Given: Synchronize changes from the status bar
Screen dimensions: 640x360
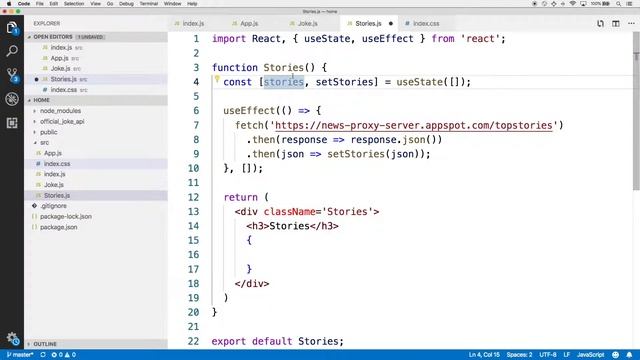Looking at the screenshot, I should [43, 355].
